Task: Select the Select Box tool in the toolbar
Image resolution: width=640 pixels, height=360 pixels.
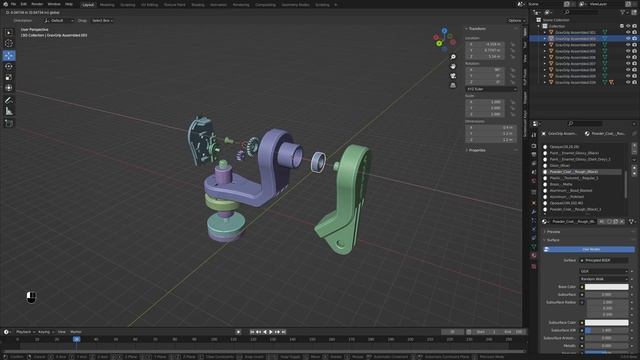Action: click(x=9, y=32)
